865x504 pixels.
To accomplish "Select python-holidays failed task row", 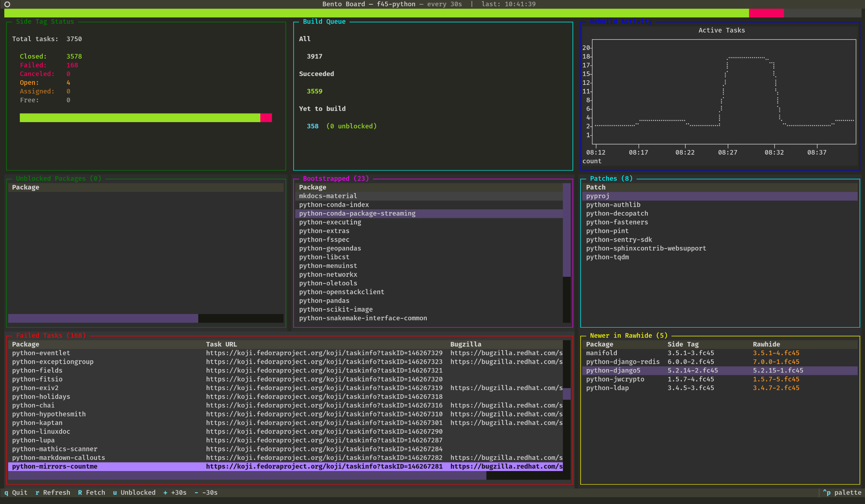I will tap(285, 397).
